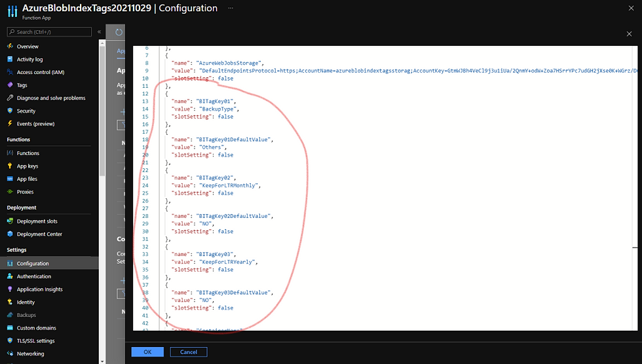The width and height of the screenshot is (642, 364).
Task: Click the Refresh icon in toolbar
Action: click(119, 32)
